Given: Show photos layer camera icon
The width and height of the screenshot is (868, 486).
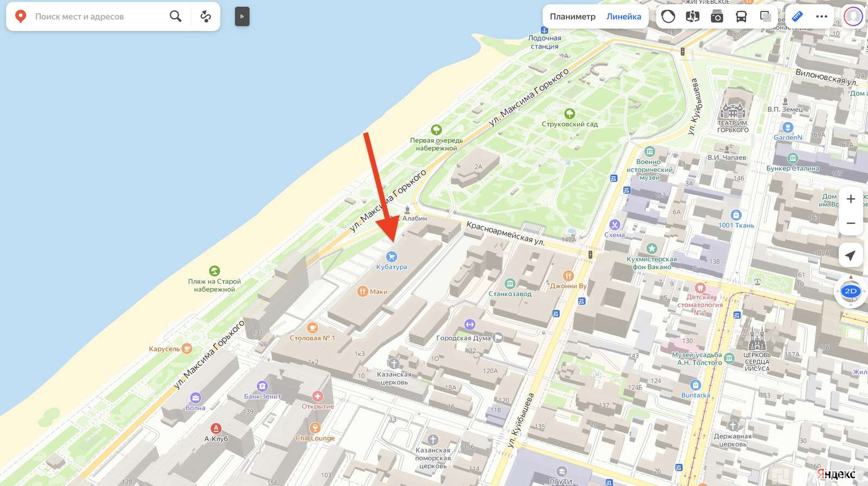Looking at the screenshot, I should click(x=717, y=16).
